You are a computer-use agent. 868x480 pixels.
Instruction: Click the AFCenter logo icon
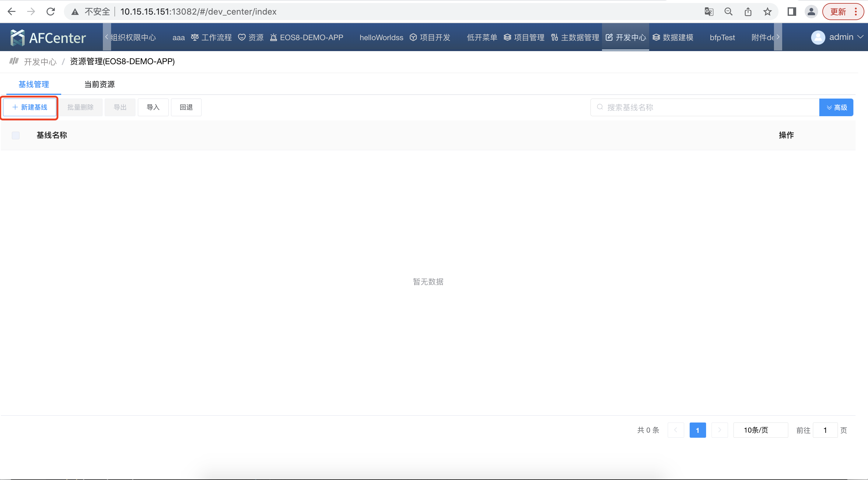point(18,37)
